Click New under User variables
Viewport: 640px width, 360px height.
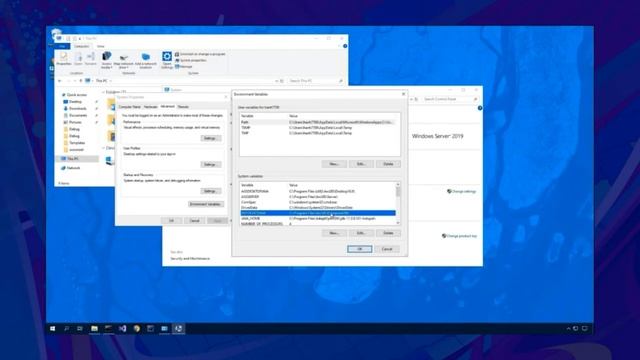[334, 164]
